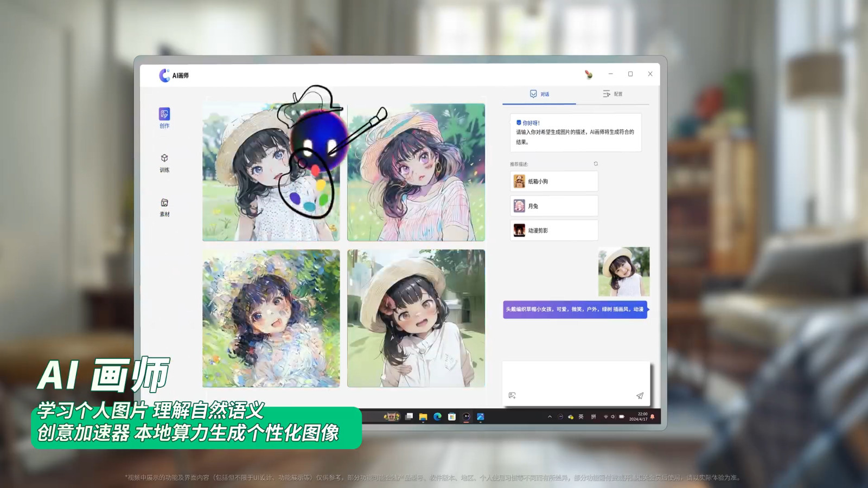Open File Explorer from the taskbar
This screenshot has width=868, height=488.
(423, 416)
